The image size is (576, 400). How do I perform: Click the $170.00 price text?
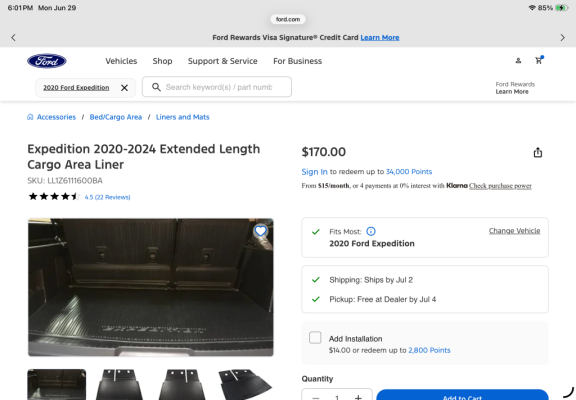click(324, 152)
